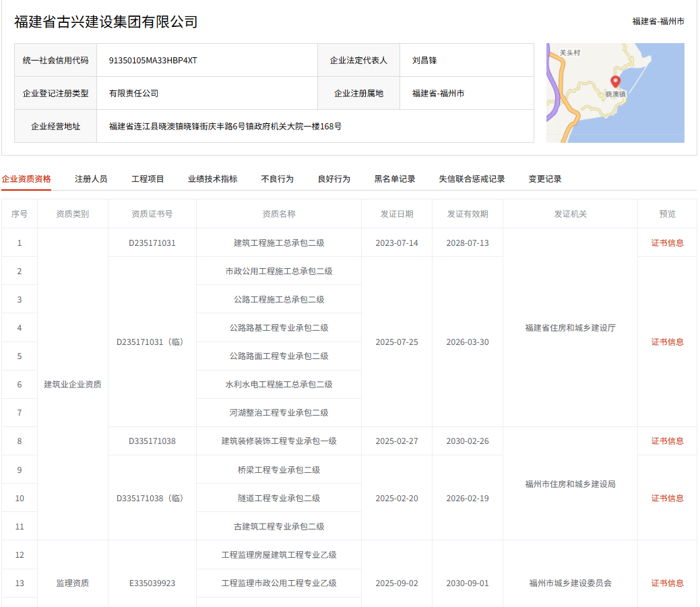Open the 注册人员 tab
The image size is (700, 607).
(91, 179)
